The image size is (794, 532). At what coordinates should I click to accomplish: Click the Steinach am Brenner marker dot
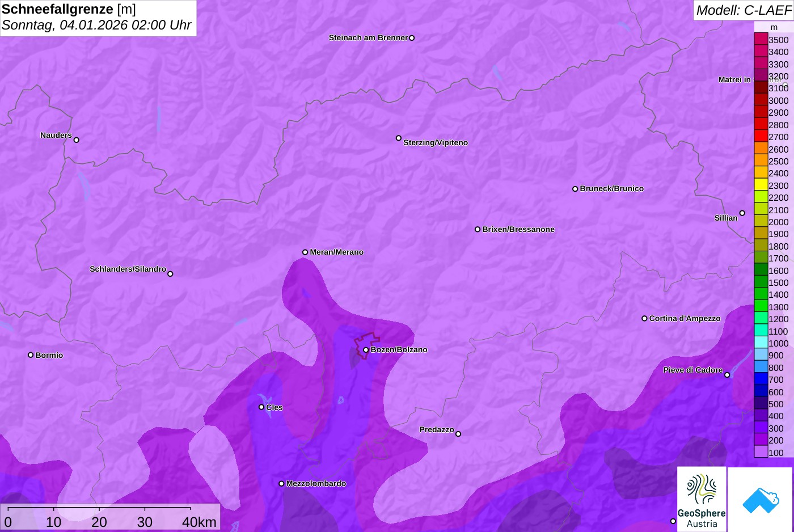pyautogui.click(x=412, y=38)
